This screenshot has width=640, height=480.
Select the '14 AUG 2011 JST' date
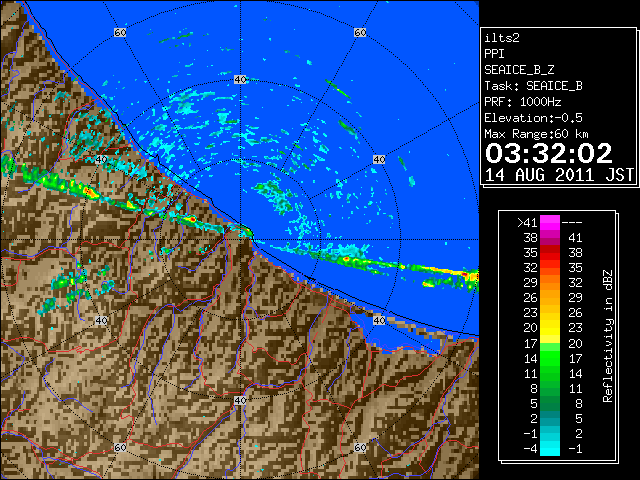point(559,175)
